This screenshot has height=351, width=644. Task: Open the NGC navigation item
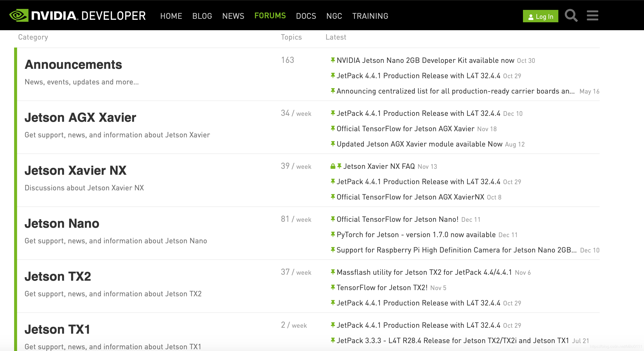click(x=334, y=16)
